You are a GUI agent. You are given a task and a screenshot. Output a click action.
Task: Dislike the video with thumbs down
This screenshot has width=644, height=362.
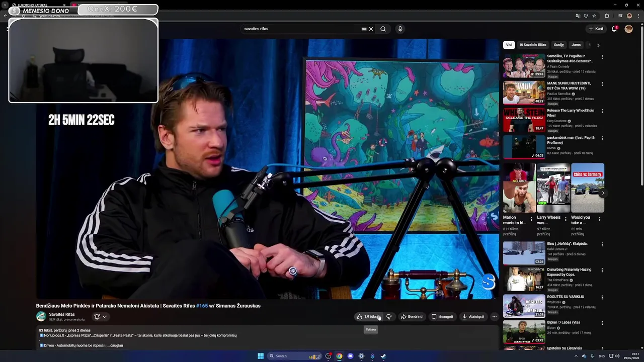(x=389, y=317)
